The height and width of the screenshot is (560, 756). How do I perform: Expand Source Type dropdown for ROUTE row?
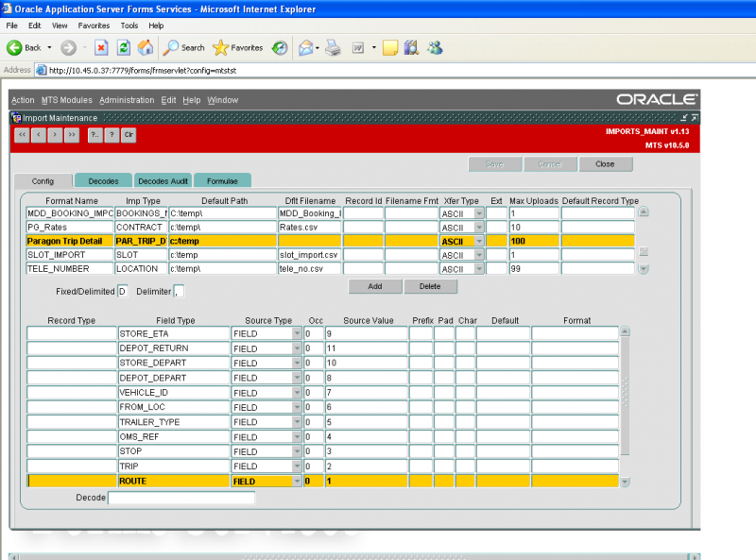[297, 481]
